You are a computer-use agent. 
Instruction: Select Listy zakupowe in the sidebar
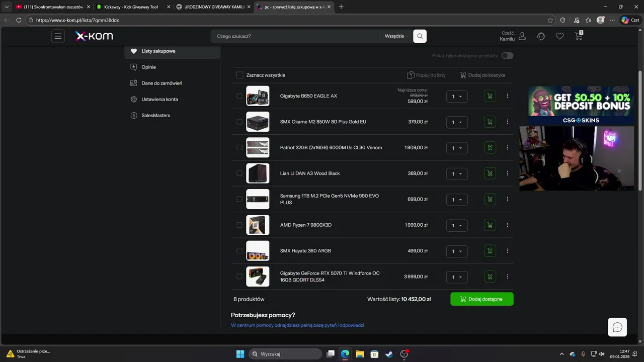172,51
